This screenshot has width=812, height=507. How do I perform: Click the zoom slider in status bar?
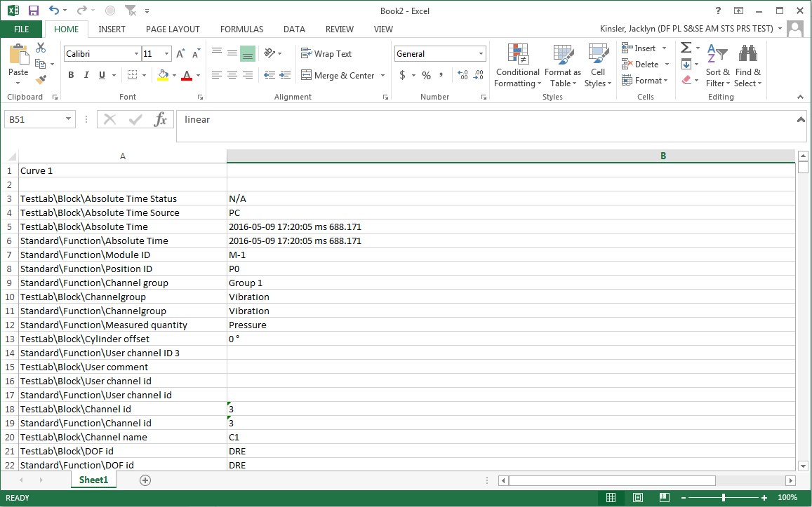724,497
